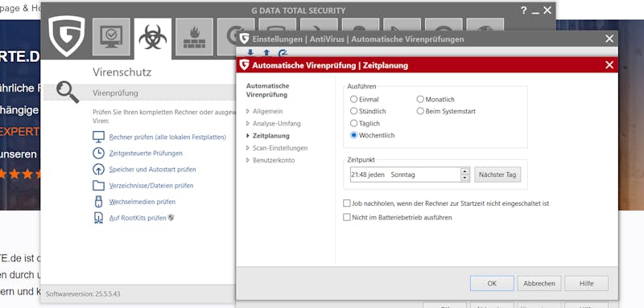Click the Rechner prüfen monitor icon
Image resolution: width=644 pixels, height=308 pixels.
98,137
